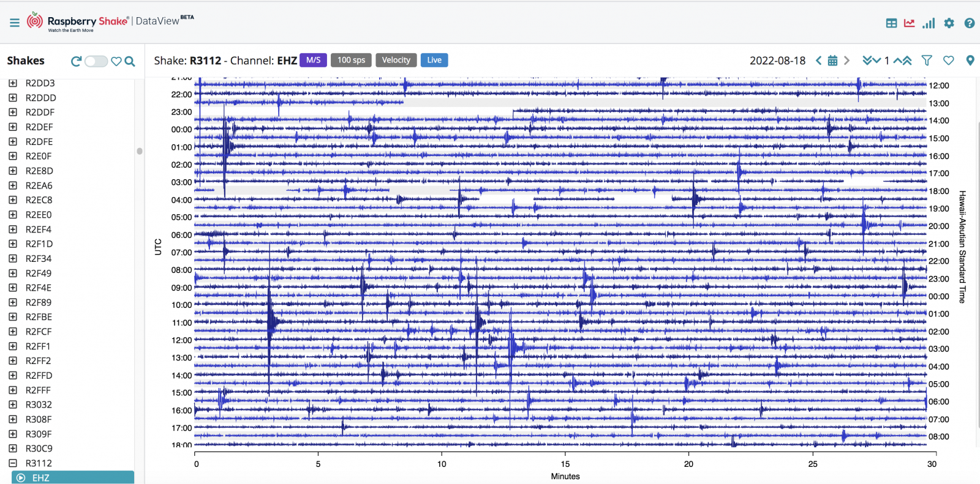
Task: Expand the R2DEF station node
Action: (x=13, y=127)
